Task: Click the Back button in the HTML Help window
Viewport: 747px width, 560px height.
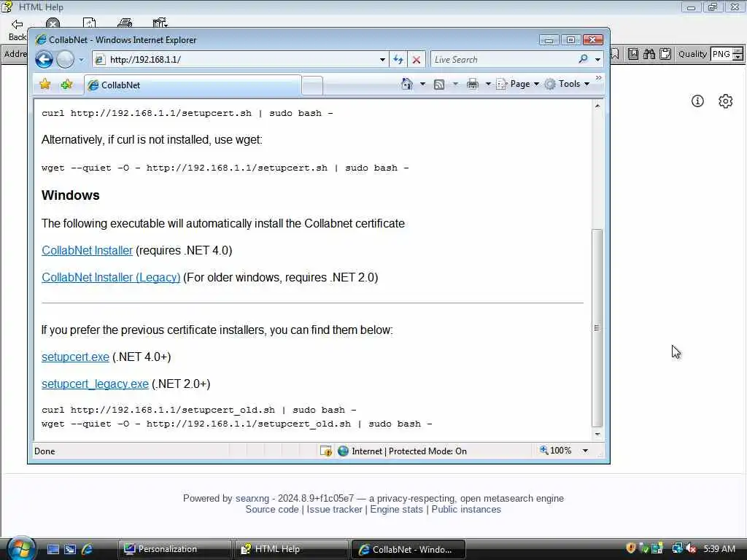Action: (x=18, y=30)
